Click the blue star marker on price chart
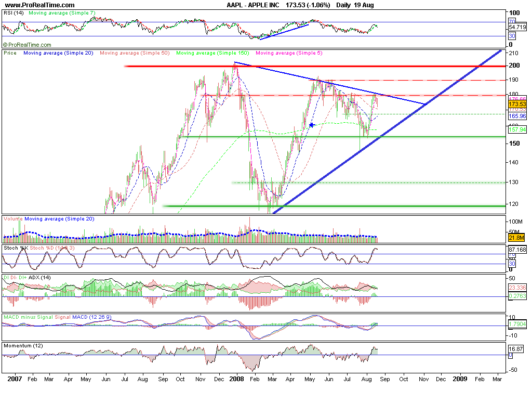Viewport: 532px width, 416px height. (311, 125)
